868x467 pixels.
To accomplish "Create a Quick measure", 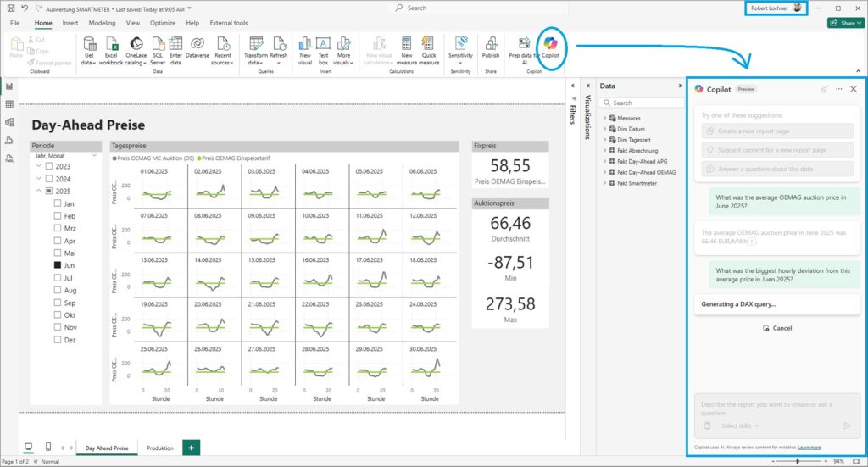I will click(429, 50).
